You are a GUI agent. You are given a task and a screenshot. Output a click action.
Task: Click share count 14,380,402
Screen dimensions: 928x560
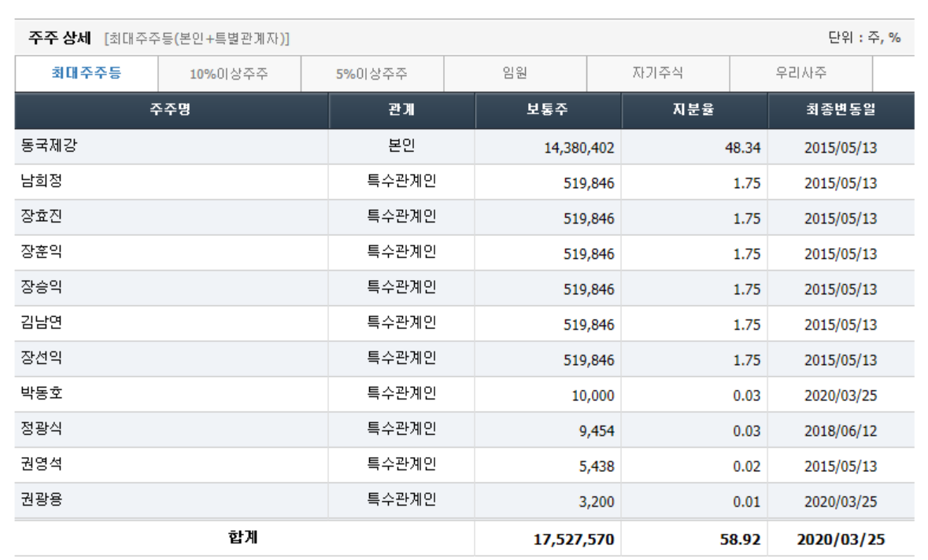tap(579, 148)
